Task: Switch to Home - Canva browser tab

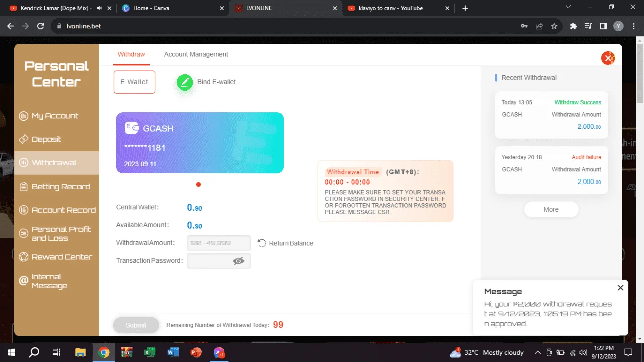Action: click(174, 8)
